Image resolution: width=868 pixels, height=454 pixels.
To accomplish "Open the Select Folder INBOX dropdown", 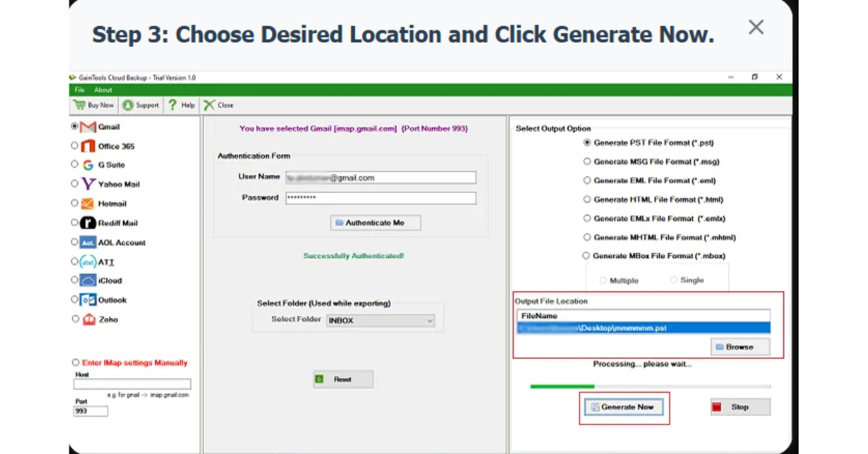I will pos(380,320).
